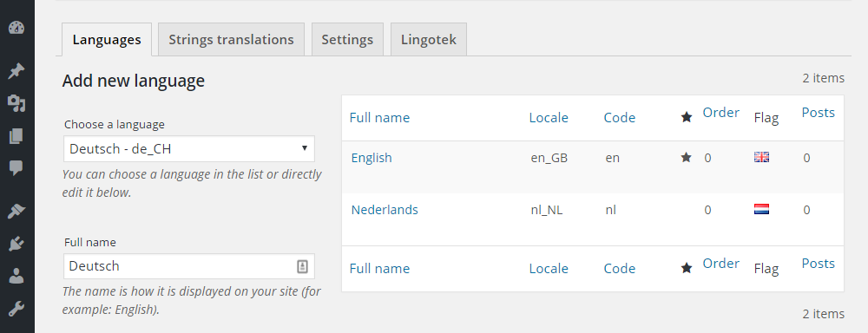Click the 'nl' code cell
Viewport: 868px width, 333px height.
610,210
